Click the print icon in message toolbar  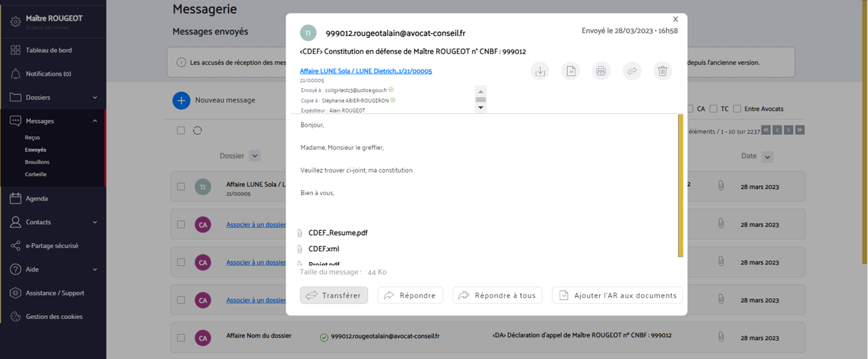coord(601,70)
